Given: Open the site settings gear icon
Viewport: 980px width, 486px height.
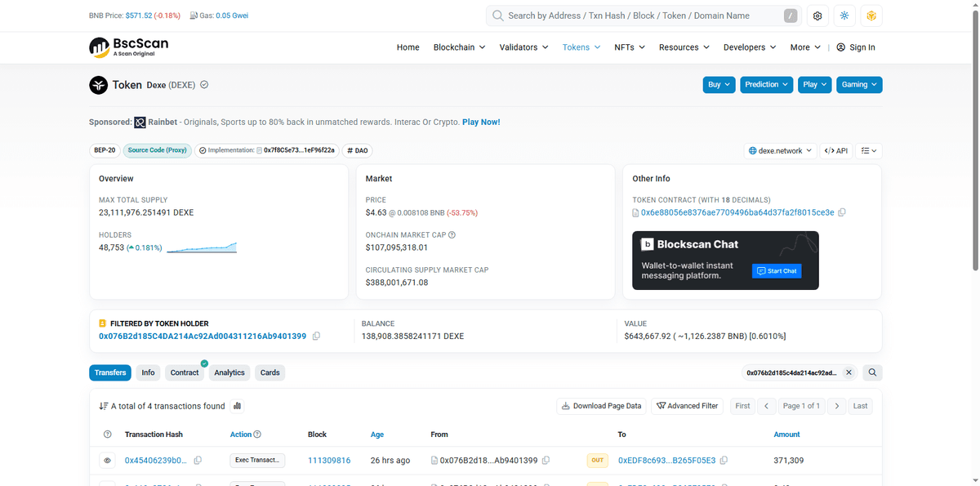Looking at the screenshot, I should point(817,16).
